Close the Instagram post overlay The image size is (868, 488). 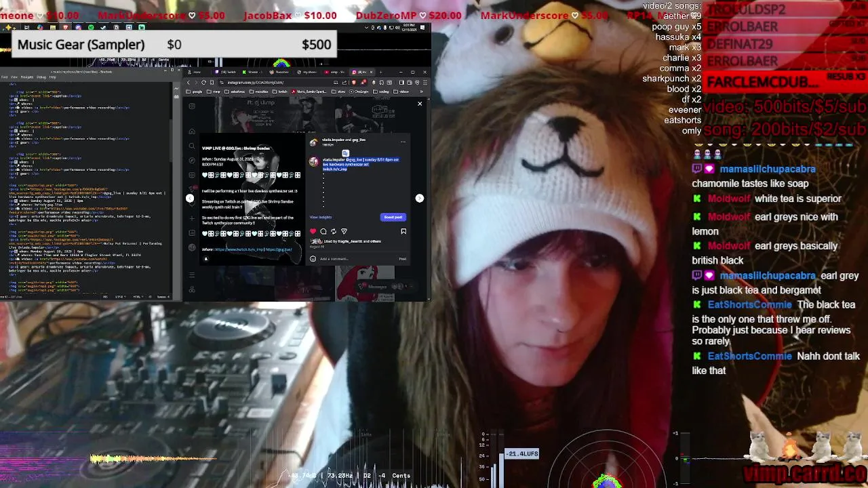[x=420, y=104]
